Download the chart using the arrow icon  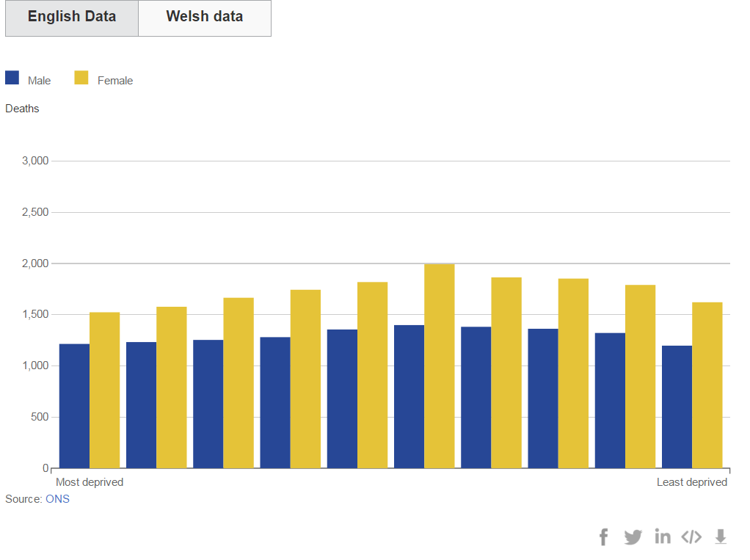pyautogui.click(x=721, y=537)
